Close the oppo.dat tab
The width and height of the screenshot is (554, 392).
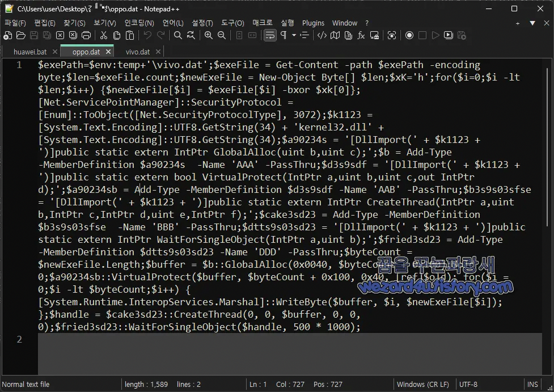pyautogui.click(x=108, y=52)
